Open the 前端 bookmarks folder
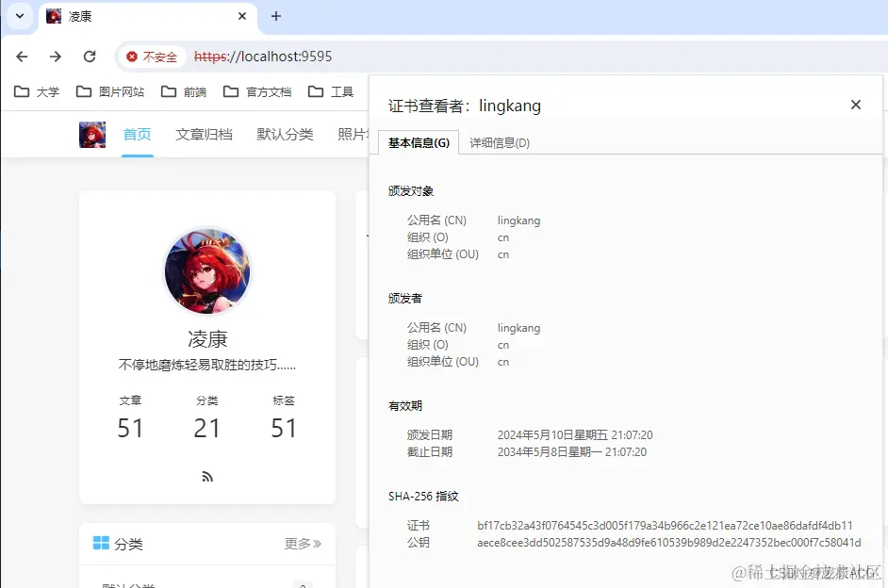Screen dimensions: 888x588 tap(185, 91)
